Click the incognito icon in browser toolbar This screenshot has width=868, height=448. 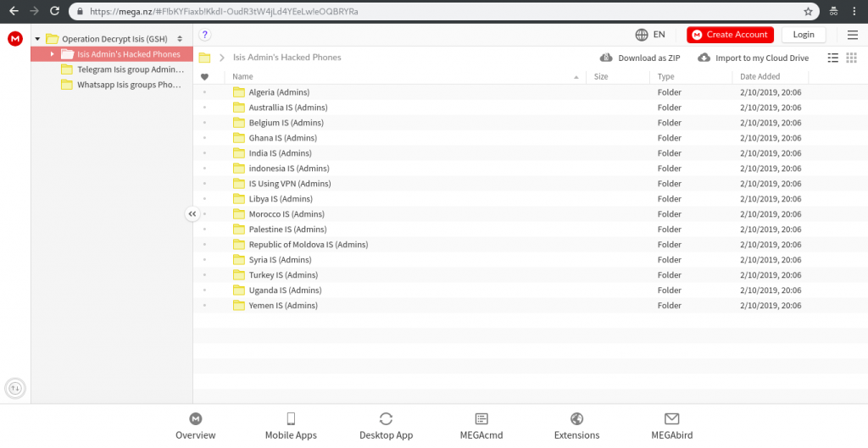click(x=834, y=11)
